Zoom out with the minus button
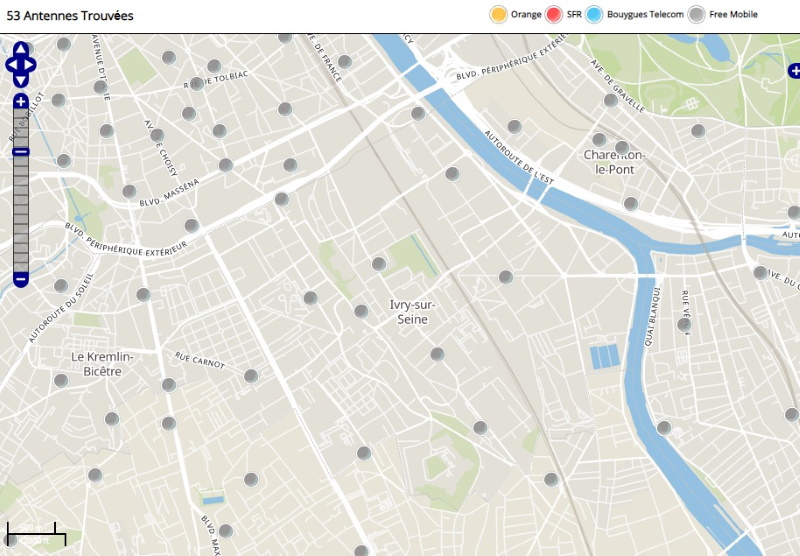 tap(21, 279)
